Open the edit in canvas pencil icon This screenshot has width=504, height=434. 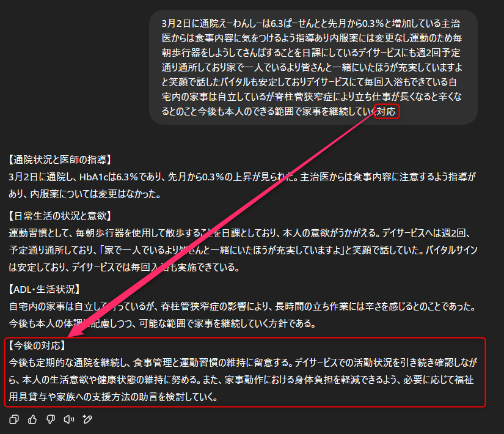87,419
